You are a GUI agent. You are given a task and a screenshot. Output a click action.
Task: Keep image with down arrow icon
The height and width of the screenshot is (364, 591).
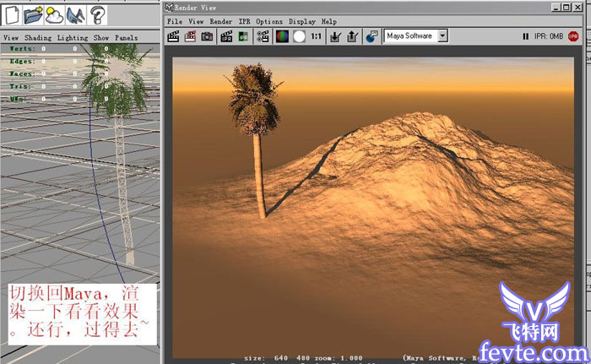335,36
